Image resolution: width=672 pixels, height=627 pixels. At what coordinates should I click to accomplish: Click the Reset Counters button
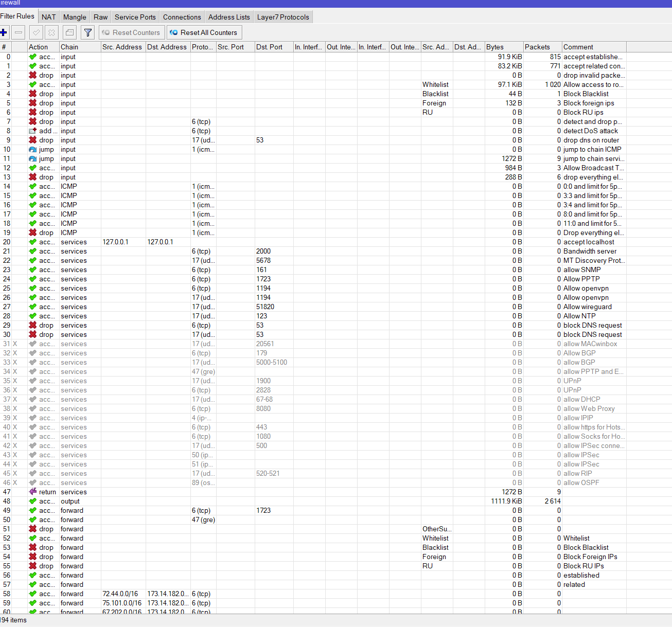point(131,32)
